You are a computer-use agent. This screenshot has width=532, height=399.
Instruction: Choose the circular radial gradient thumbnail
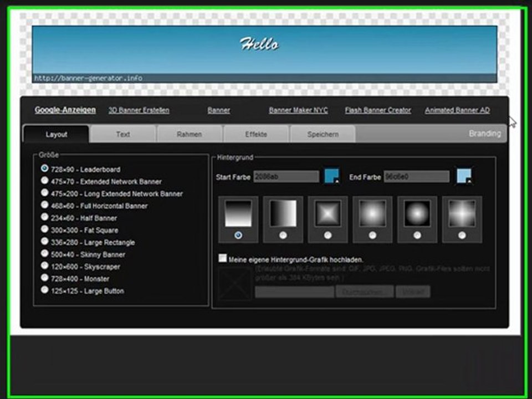[x=417, y=213]
